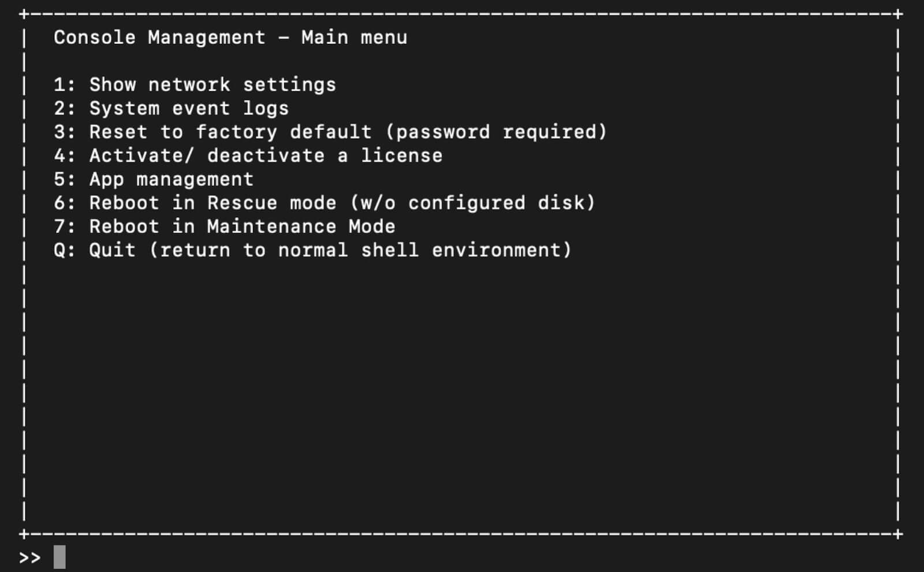Image resolution: width=924 pixels, height=572 pixels.
Task: Select Reboot in Maintenance Mode option
Action: tap(225, 226)
